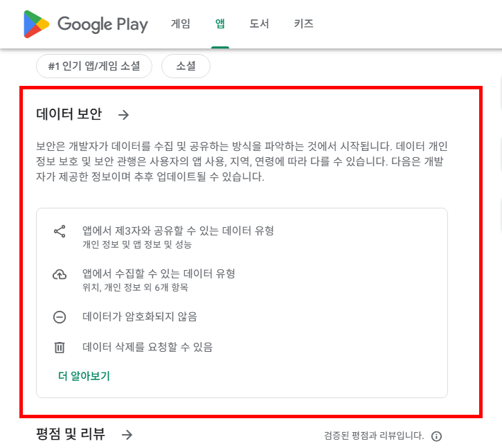Click the arrow next to 평점 및 리뷰
The image size is (502, 448).
pyautogui.click(x=127, y=435)
